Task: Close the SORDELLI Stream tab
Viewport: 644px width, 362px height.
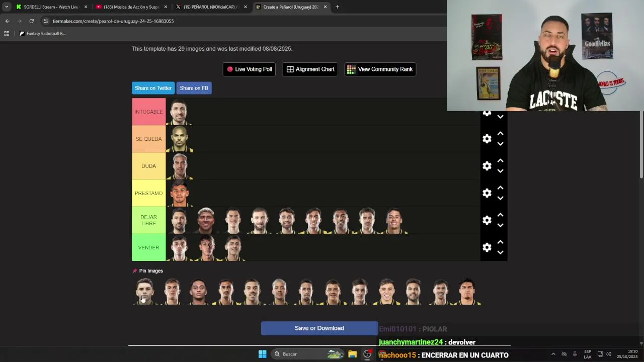Action: 86,7
